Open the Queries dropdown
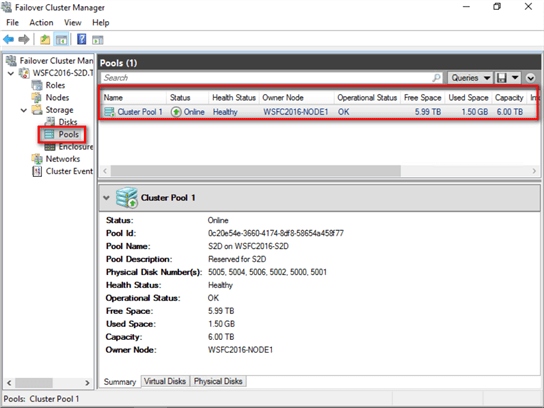The width and height of the screenshot is (544, 408). tap(470, 78)
